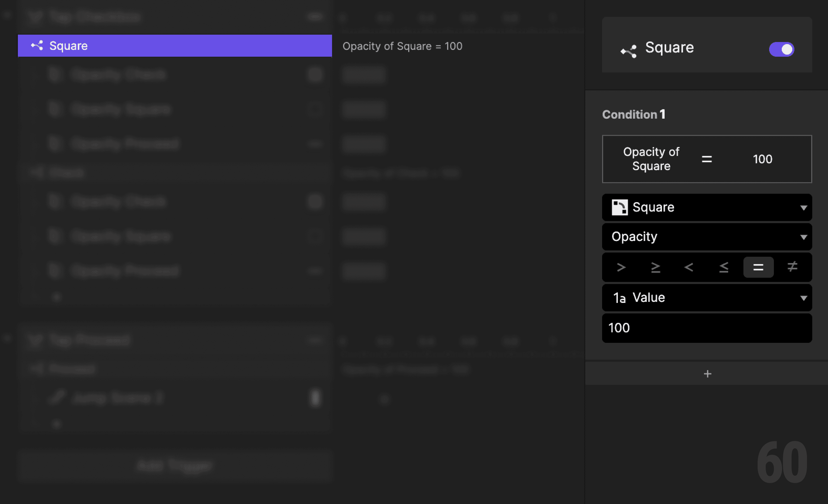Select the less-than operator
The image size is (828, 504).
[689, 267]
